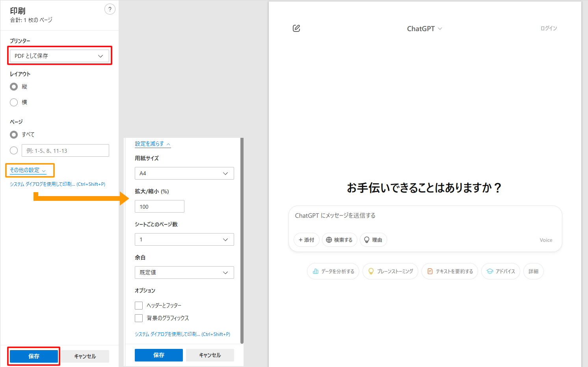Enable the ヘッダーとフッター checkbox

[x=139, y=306]
